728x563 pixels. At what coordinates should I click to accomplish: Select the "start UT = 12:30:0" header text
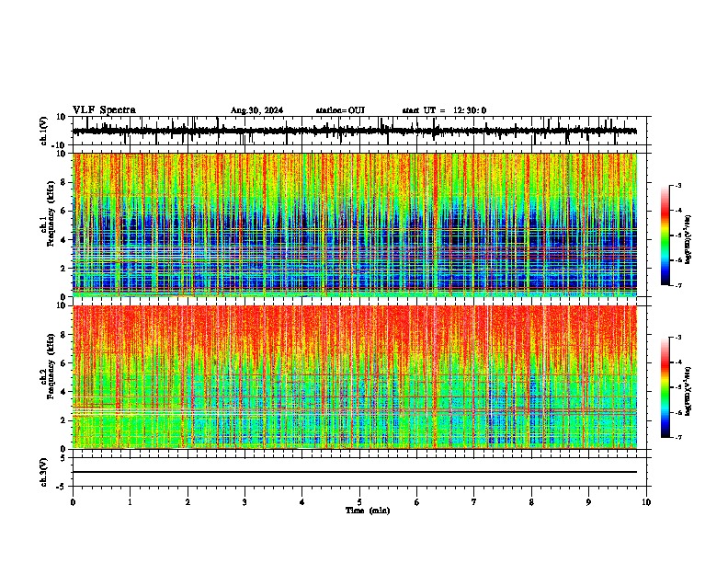(444, 110)
